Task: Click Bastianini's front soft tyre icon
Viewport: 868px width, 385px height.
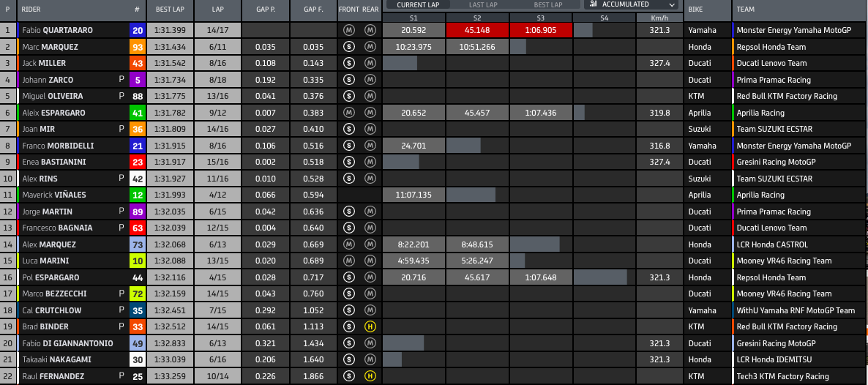Action: [x=349, y=162]
